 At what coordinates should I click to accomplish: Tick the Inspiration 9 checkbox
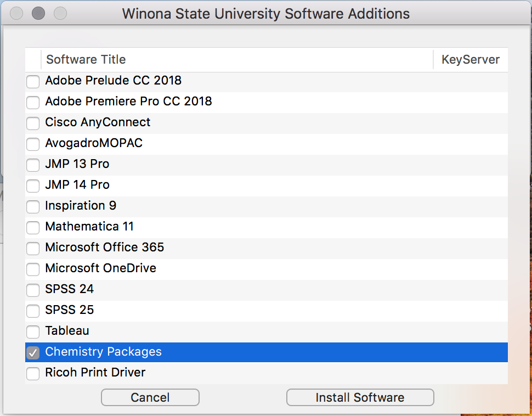tap(33, 207)
